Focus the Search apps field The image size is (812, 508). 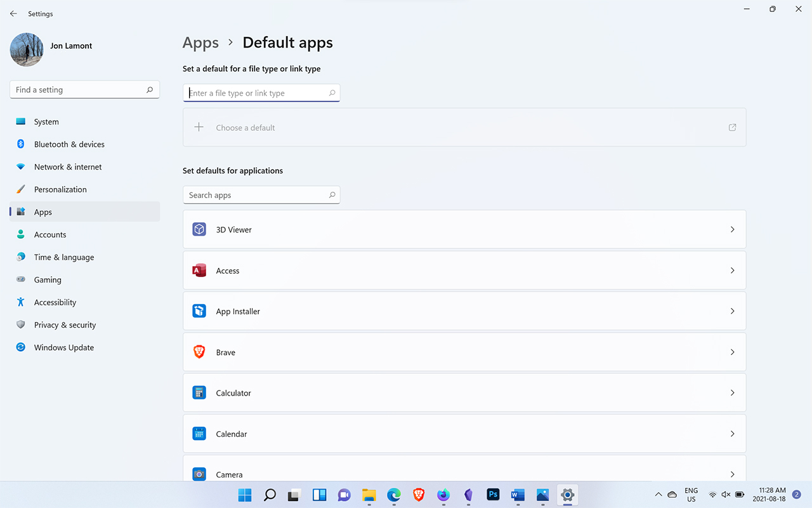257,195
